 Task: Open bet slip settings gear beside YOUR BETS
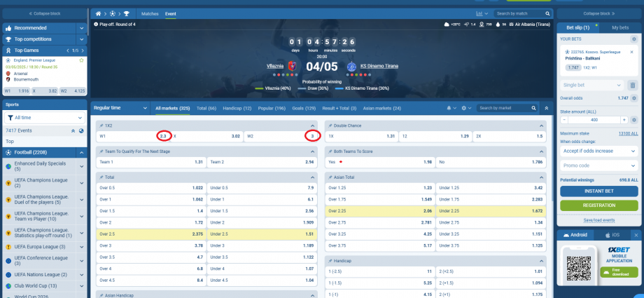pyautogui.click(x=633, y=39)
